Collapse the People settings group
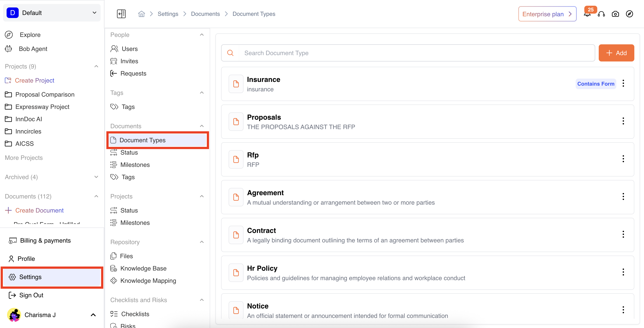Screen dimensions: 644x328 click(202, 35)
